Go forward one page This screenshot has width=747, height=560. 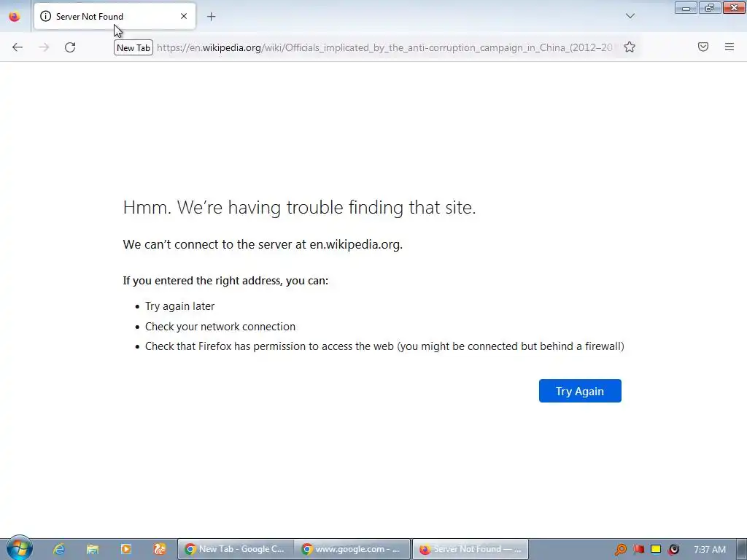coord(44,47)
